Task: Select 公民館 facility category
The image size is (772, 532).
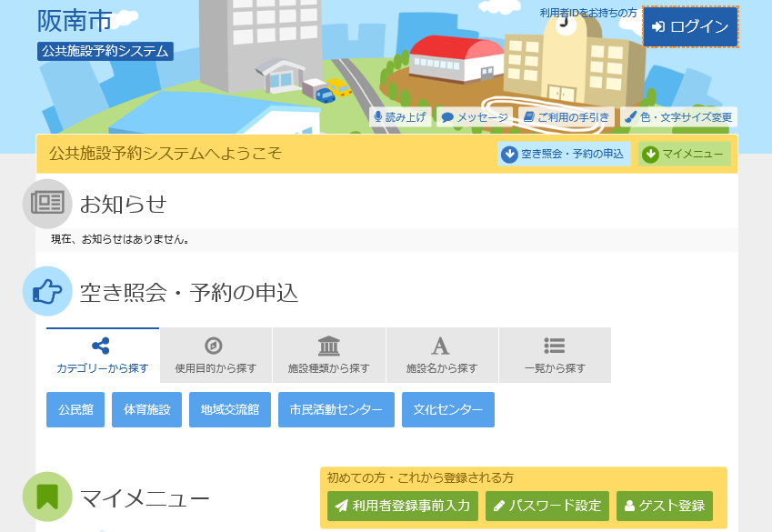Action: coord(75,409)
